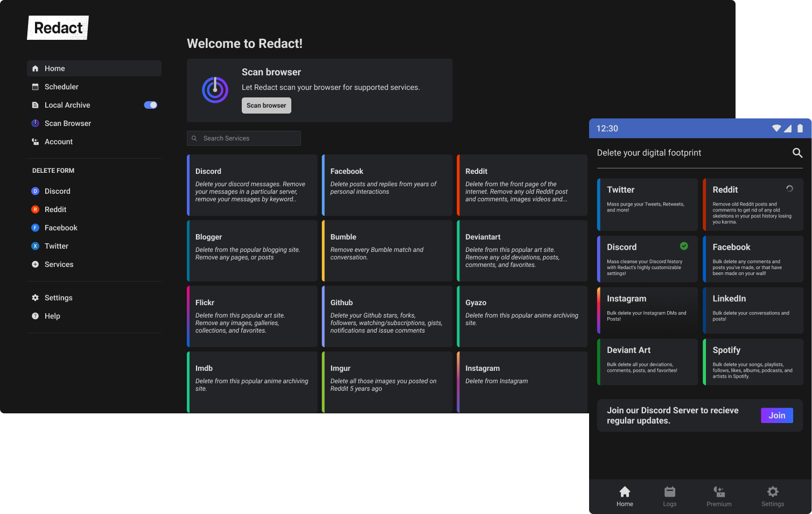Viewport: 812px width, 514px height.
Task: Open the Github service card
Action: point(387,316)
